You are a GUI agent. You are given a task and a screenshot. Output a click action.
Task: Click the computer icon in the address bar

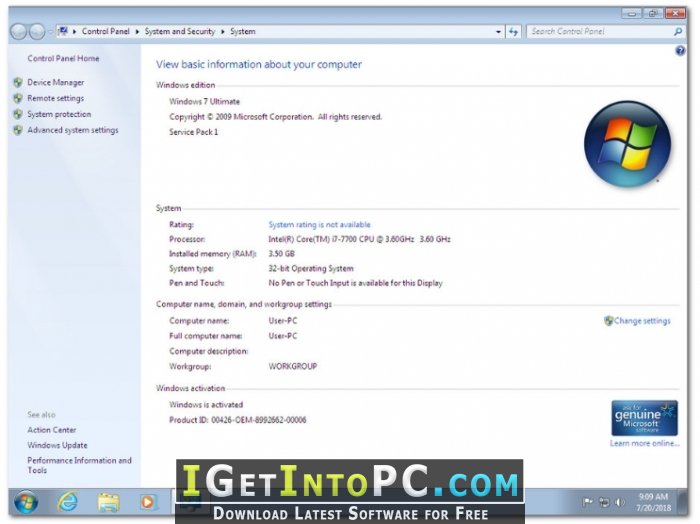pyautogui.click(x=63, y=31)
